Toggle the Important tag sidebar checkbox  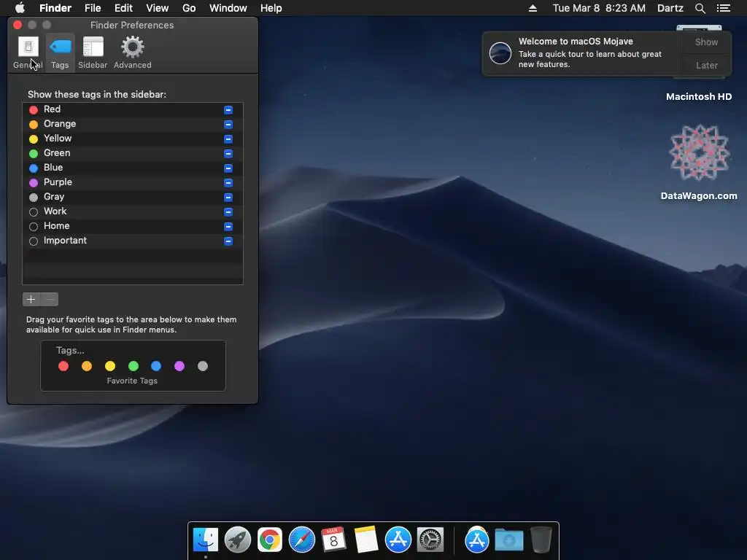point(228,241)
